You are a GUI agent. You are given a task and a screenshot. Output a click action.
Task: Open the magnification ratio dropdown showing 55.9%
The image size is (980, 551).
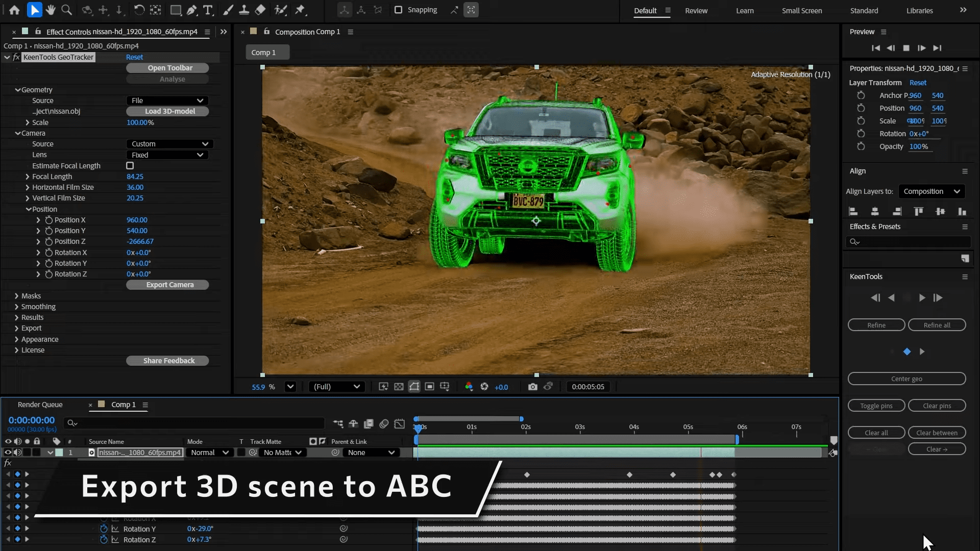(290, 387)
